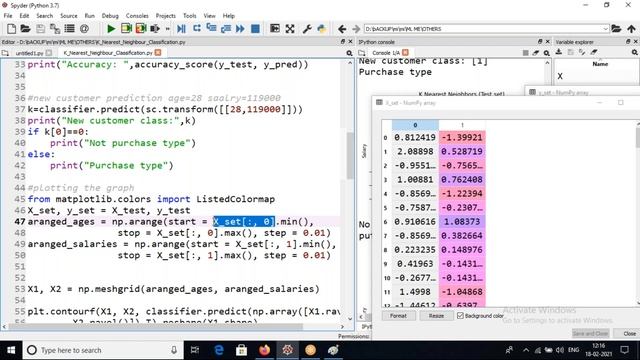
Task: Open the View menu
Action: click(210, 16)
